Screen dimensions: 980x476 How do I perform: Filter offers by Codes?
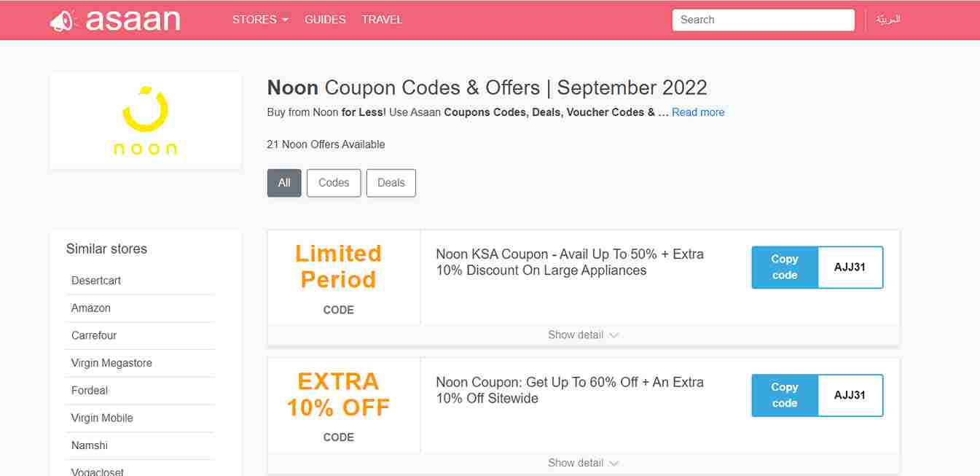334,183
